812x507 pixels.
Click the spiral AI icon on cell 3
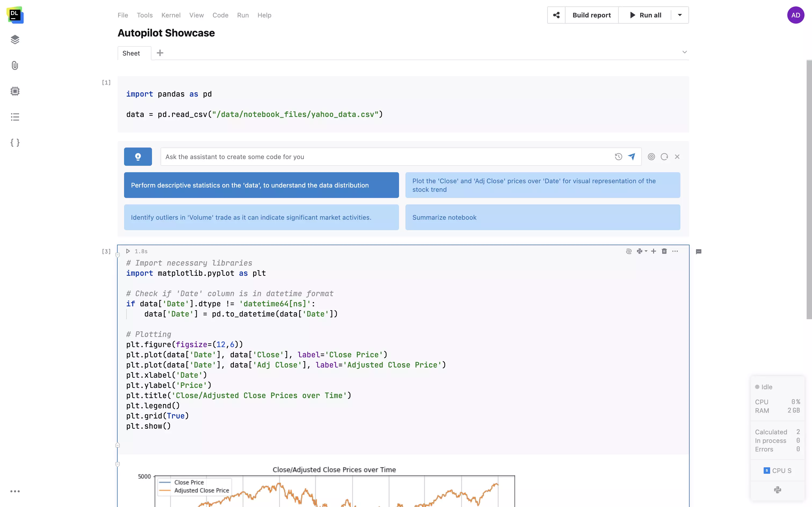coord(629,251)
